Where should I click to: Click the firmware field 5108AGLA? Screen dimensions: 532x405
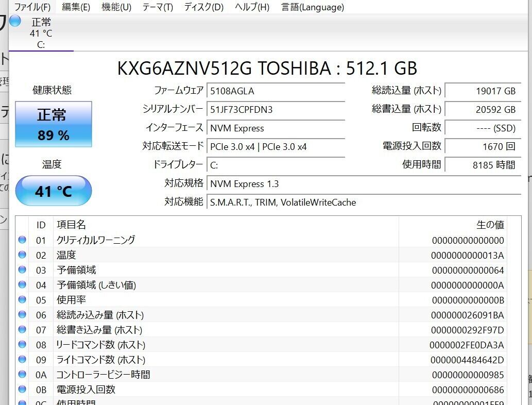(276, 91)
